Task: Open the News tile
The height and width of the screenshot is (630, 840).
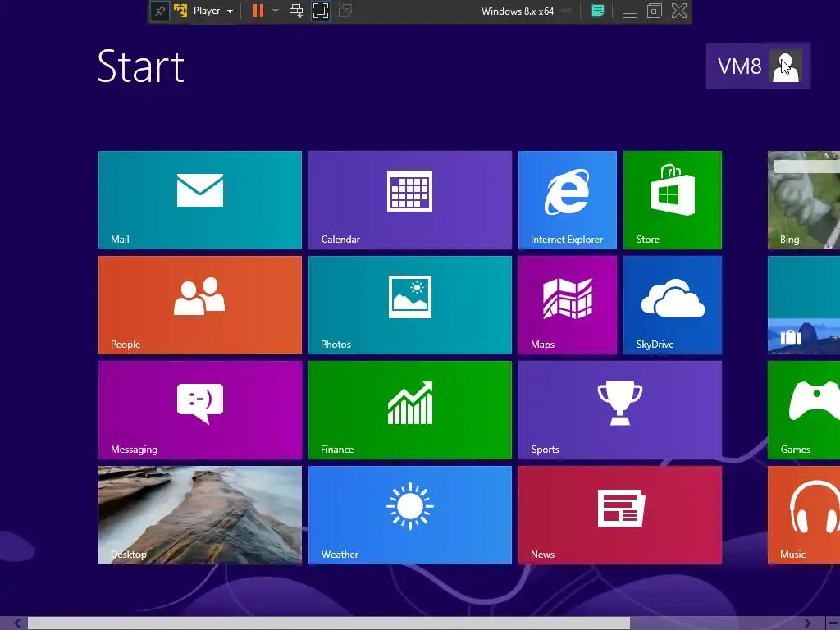Action: pyautogui.click(x=620, y=515)
